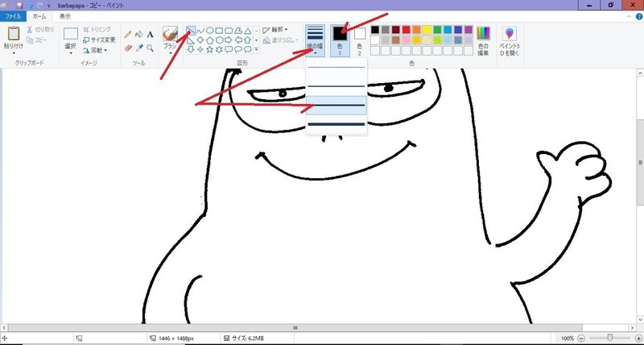Open the 貼り付け paste dropdown arrow
Viewport: 644px width, 345px height.
pyautogui.click(x=14, y=53)
